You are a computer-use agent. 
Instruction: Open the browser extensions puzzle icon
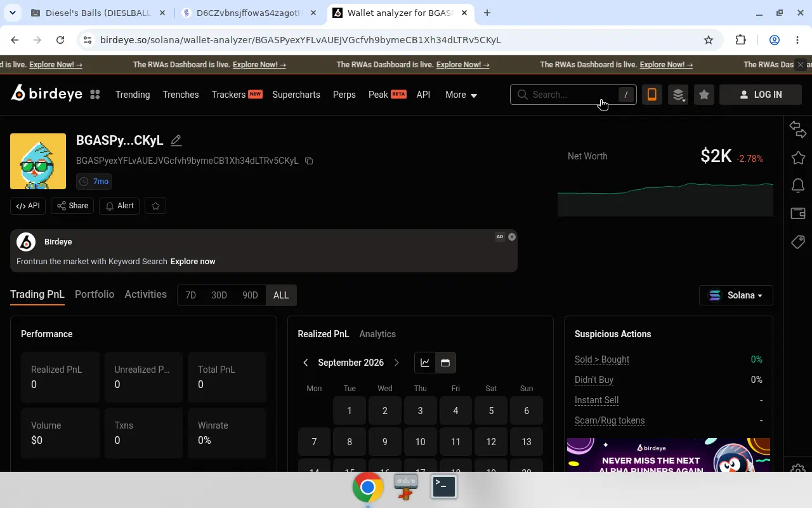740,40
